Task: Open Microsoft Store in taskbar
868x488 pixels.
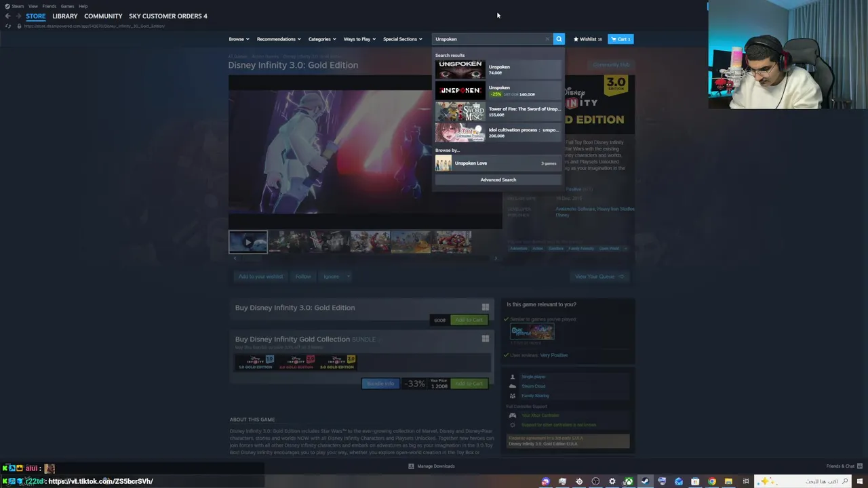Action: (695, 481)
